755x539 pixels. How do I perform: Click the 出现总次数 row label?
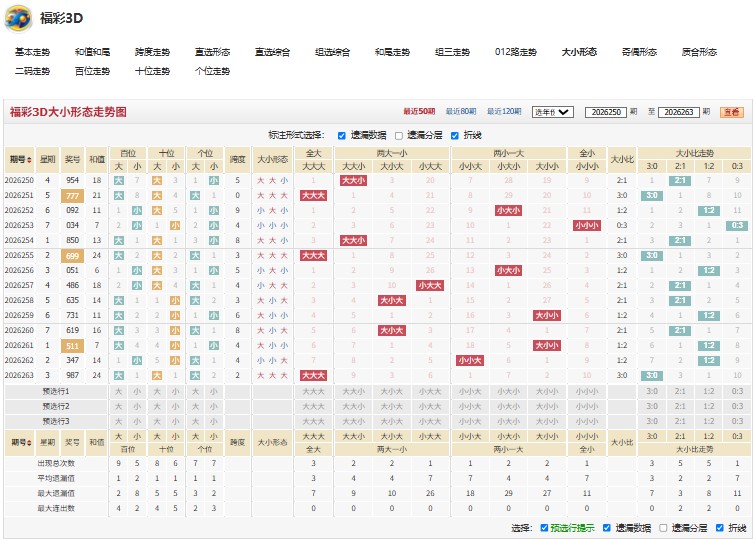pyautogui.click(x=56, y=463)
